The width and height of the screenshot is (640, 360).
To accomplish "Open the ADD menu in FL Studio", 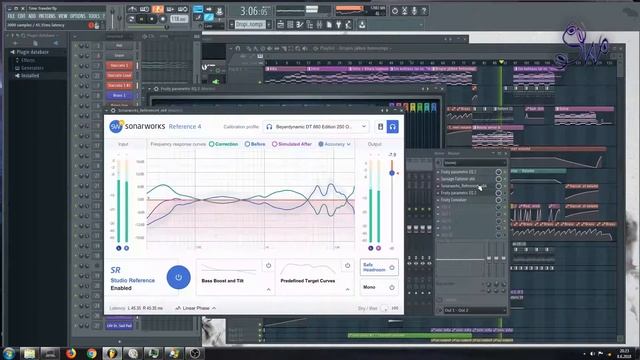I will 32,16.
